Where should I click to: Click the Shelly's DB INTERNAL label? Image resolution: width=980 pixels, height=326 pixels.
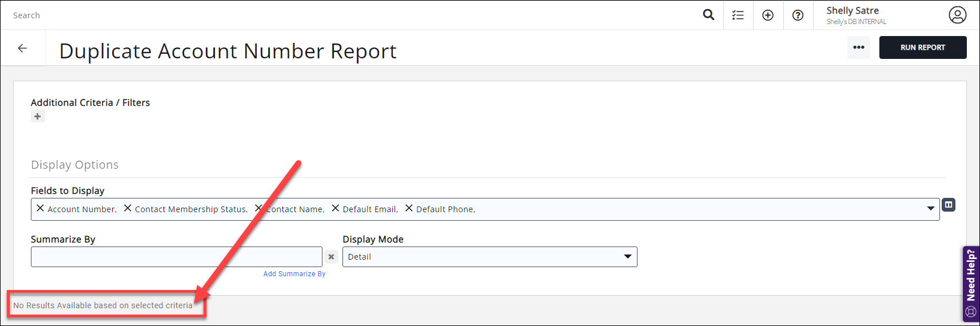point(856,22)
